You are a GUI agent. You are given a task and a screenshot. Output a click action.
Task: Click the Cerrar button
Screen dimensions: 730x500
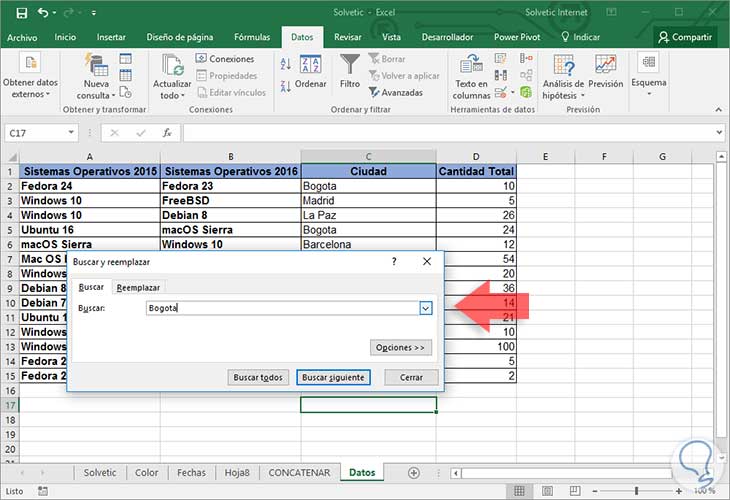click(411, 377)
